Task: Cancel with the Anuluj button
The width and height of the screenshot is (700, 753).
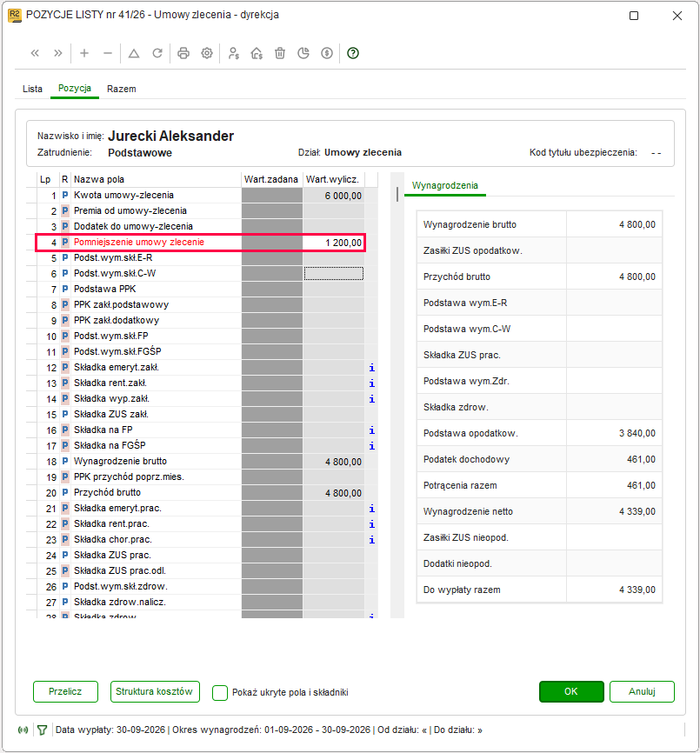Action: [642, 691]
